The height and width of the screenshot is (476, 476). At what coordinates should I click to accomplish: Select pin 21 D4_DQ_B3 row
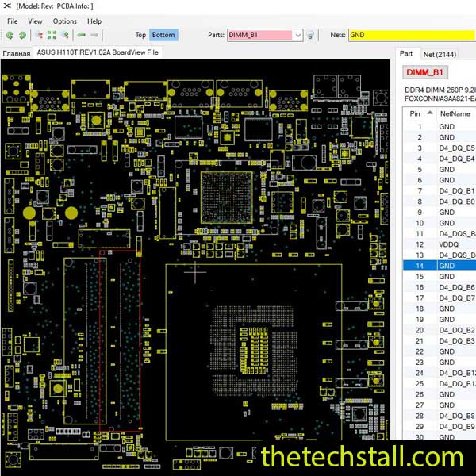pyautogui.click(x=440, y=341)
